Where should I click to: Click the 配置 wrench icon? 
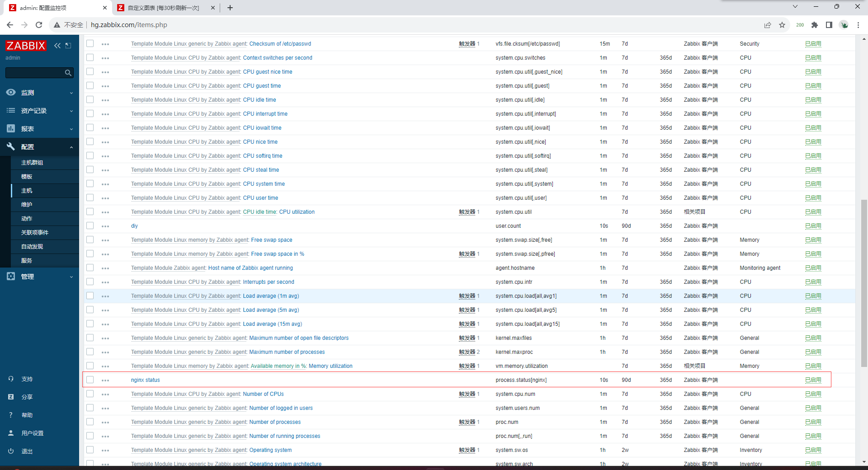11,146
